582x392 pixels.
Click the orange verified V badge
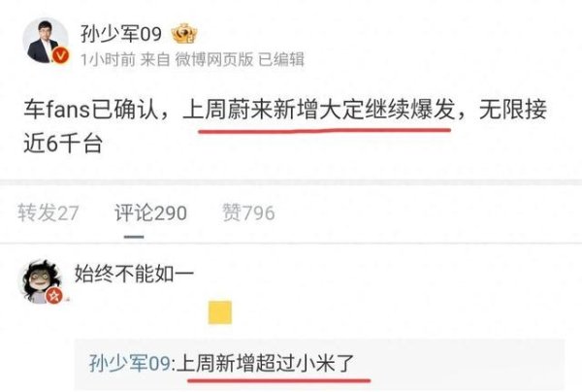tap(60, 55)
